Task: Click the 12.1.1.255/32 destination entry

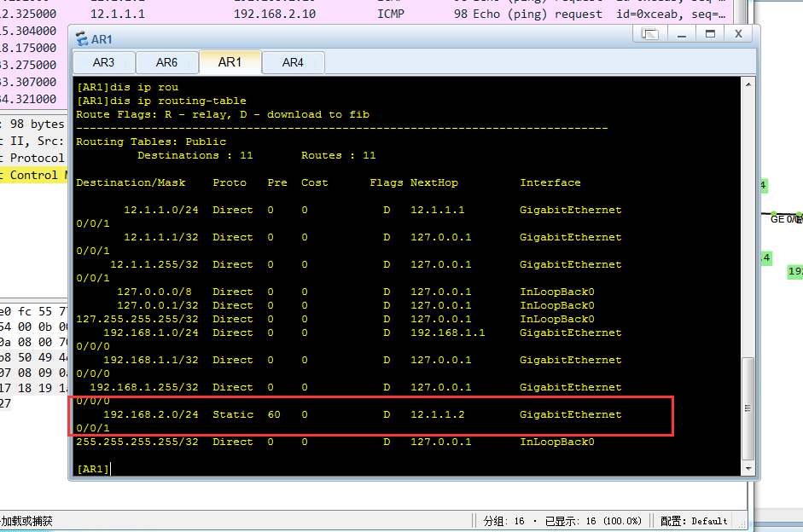Action: 154,264
